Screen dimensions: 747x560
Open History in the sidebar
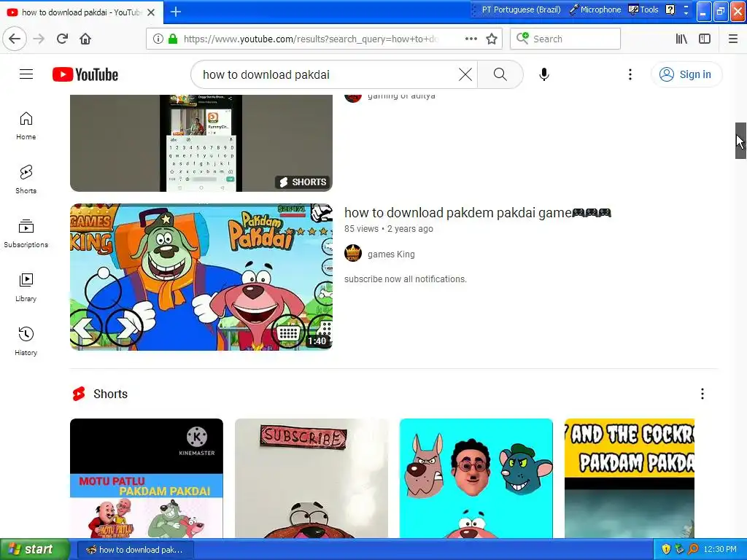coord(26,341)
